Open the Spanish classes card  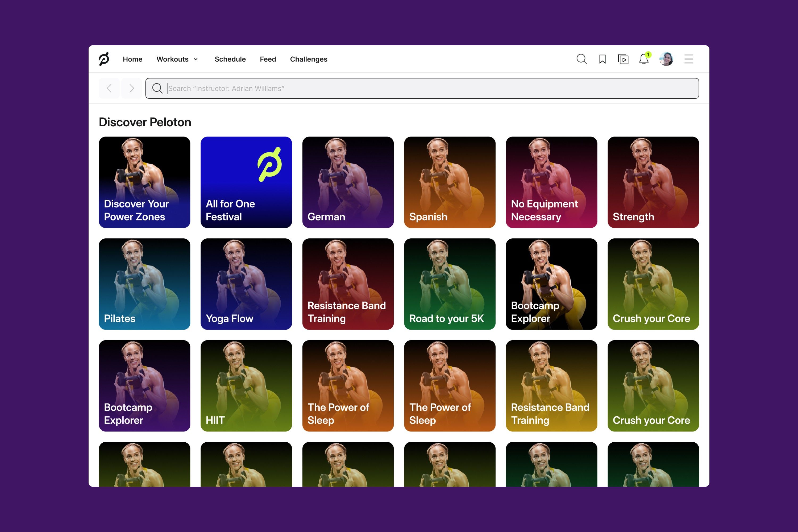[x=450, y=182]
